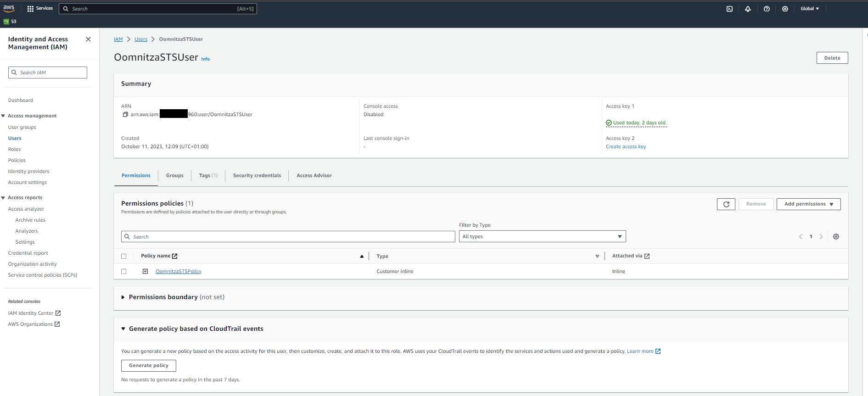Image resolution: width=868 pixels, height=396 pixels.
Task: Open Service control policies (SCPs)
Action: coord(42,275)
